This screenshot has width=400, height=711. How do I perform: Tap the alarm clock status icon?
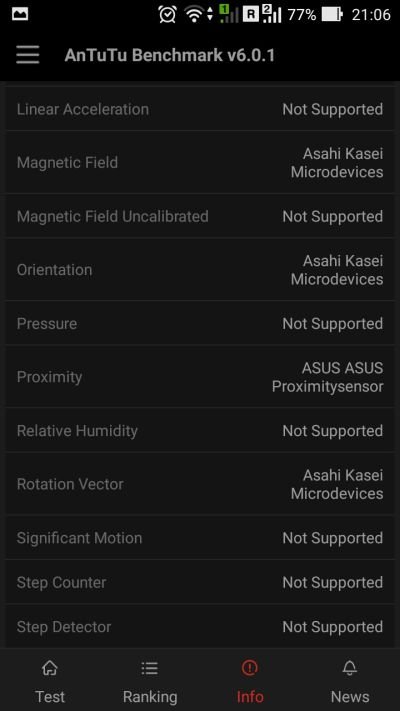coord(168,14)
